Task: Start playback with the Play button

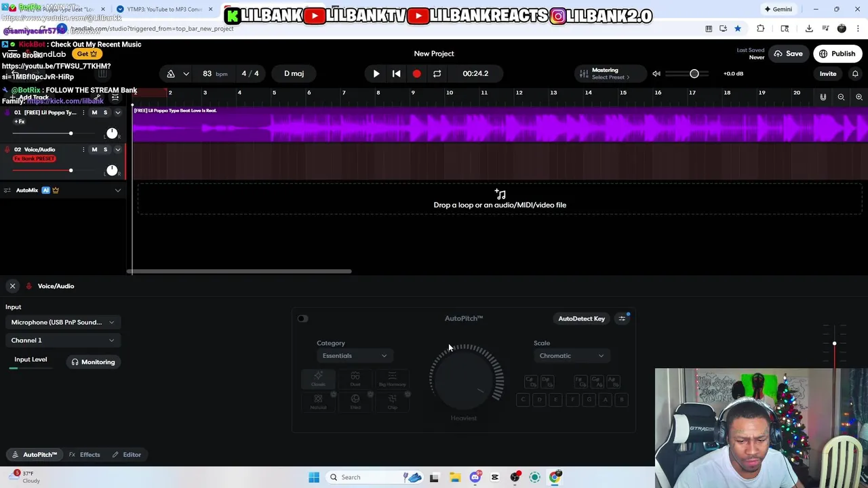Action: click(376, 73)
